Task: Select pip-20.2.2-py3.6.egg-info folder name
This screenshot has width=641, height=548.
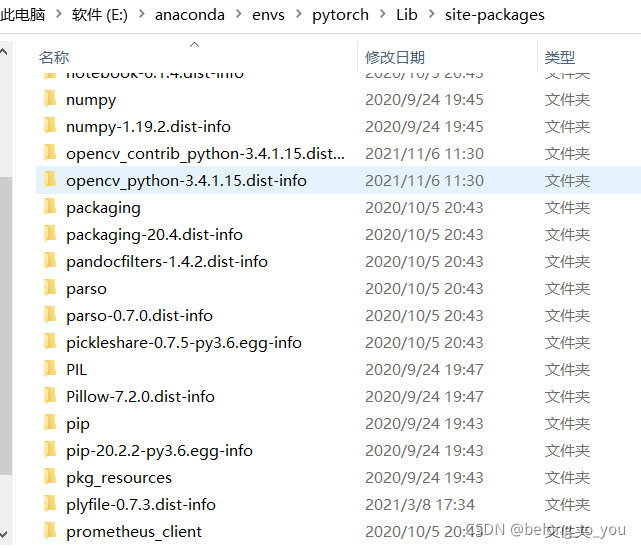Action: click(x=159, y=451)
